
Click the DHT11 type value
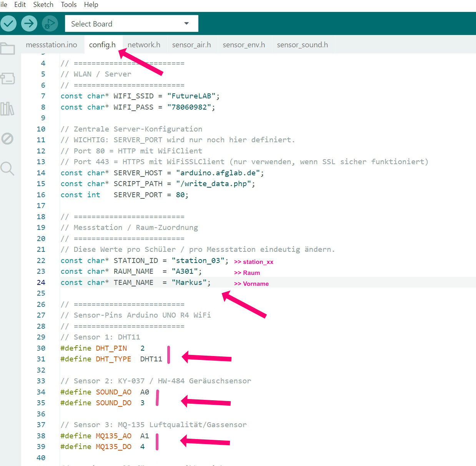pyautogui.click(x=151, y=359)
